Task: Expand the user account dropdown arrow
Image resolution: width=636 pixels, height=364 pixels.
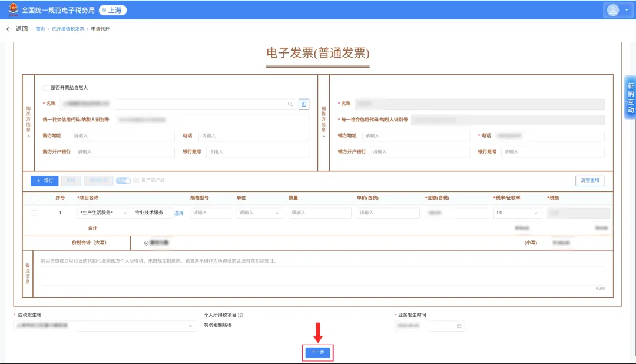Action: click(627, 10)
